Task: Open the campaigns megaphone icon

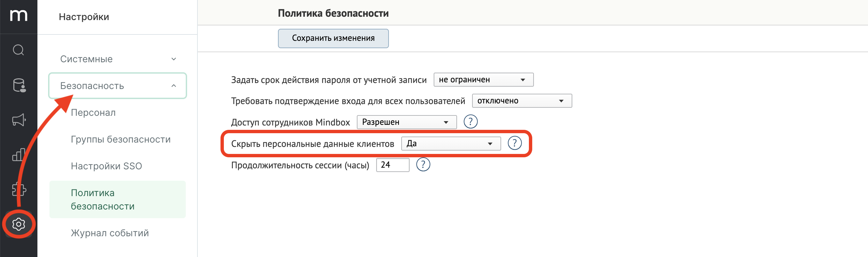Action: point(19,120)
